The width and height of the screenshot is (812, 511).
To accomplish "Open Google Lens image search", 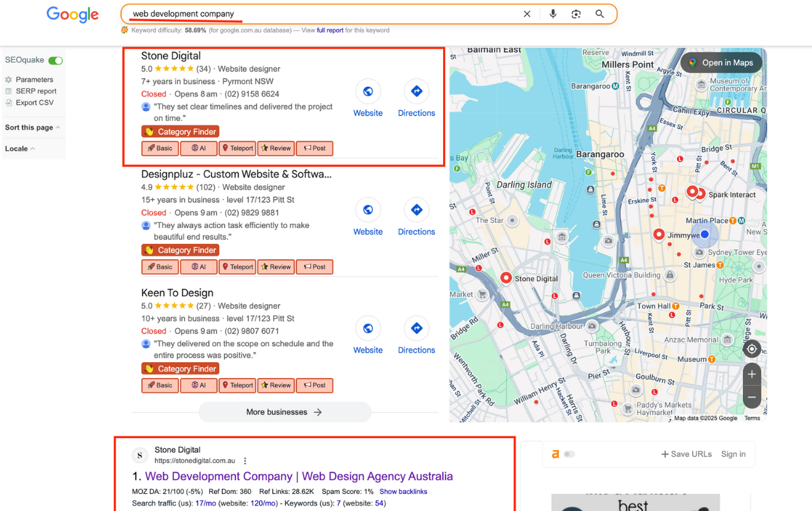I will (576, 14).
